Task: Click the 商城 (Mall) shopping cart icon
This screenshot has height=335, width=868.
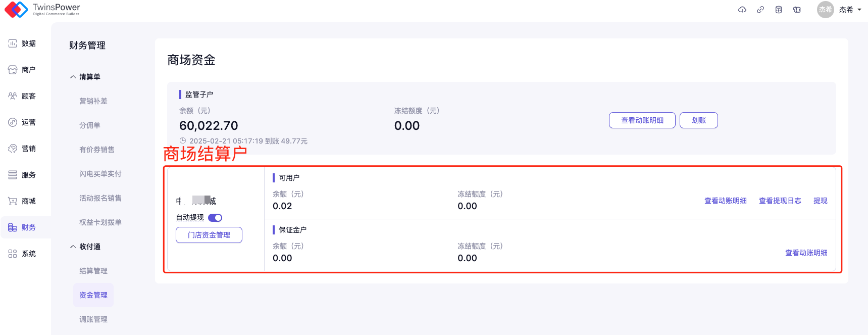Action: (13, 201)
